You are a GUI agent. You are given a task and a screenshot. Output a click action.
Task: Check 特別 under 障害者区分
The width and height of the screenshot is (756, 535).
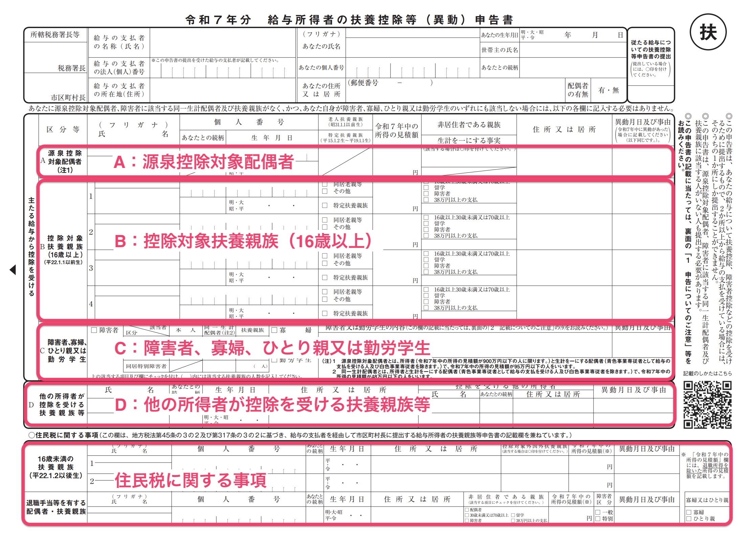point(598,519)
